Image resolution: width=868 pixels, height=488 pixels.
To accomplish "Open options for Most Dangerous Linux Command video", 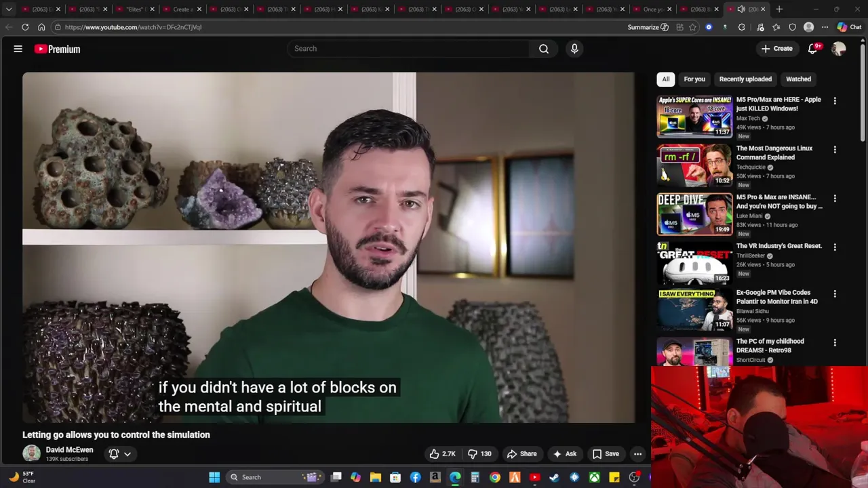I will pos(835,149).
